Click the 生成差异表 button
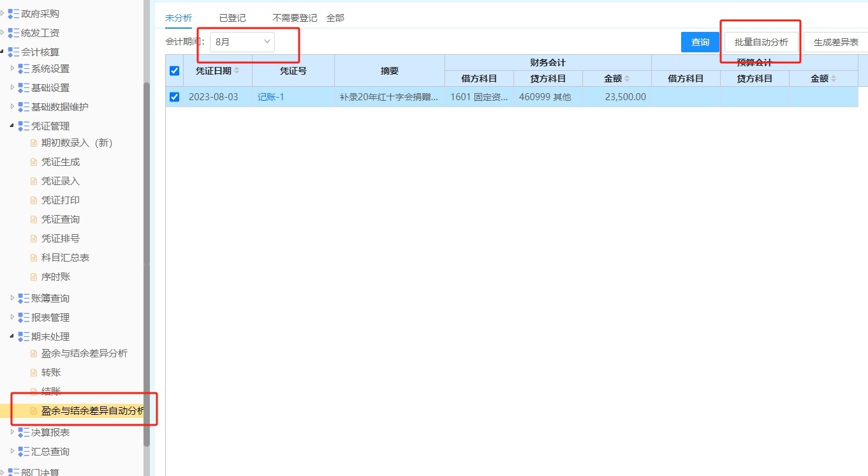The image size is (868, 476). pos(836,42)
